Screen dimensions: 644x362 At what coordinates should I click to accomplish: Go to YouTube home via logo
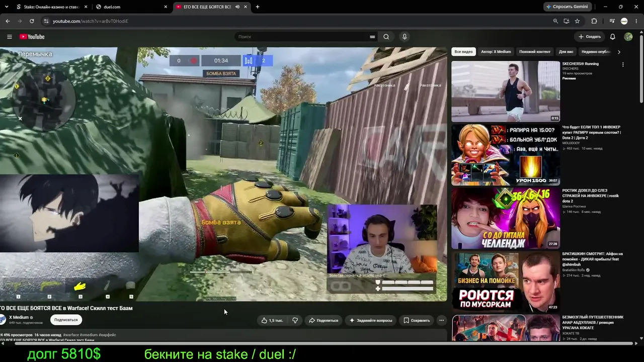(32, 37)
